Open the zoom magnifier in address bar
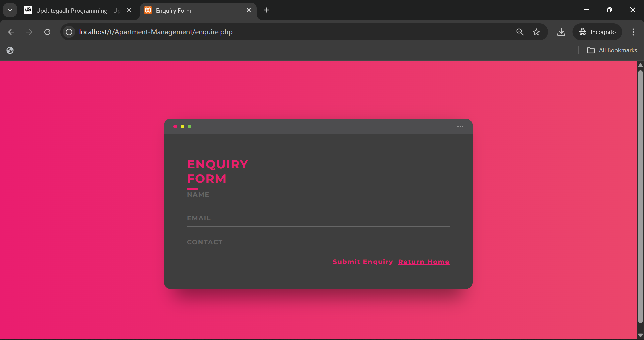 pos(520,32)
